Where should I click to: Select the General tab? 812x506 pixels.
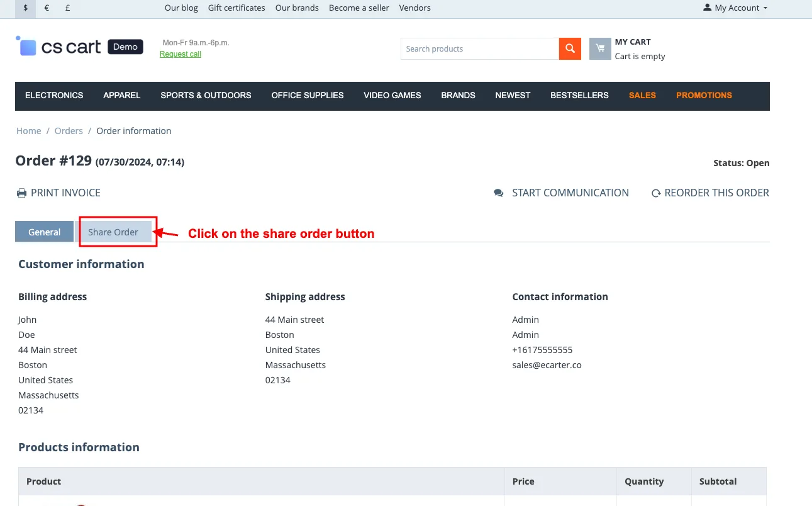44,232
